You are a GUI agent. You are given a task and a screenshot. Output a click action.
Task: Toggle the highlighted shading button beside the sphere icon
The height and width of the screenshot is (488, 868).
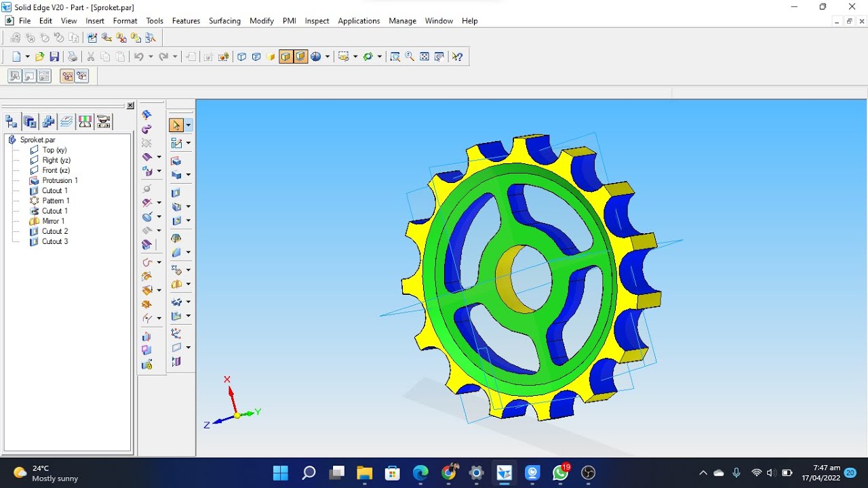pyautogui.click(x=300, y=57)
